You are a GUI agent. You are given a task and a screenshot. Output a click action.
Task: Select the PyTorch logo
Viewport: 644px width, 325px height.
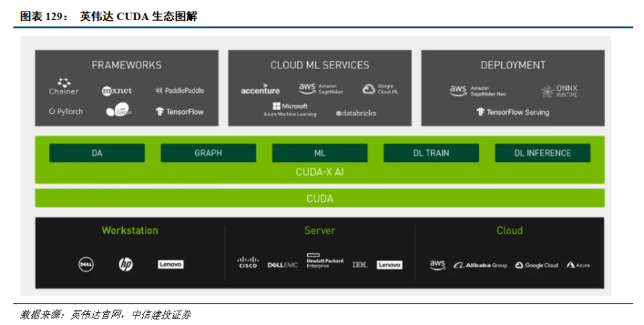[66, 111]
